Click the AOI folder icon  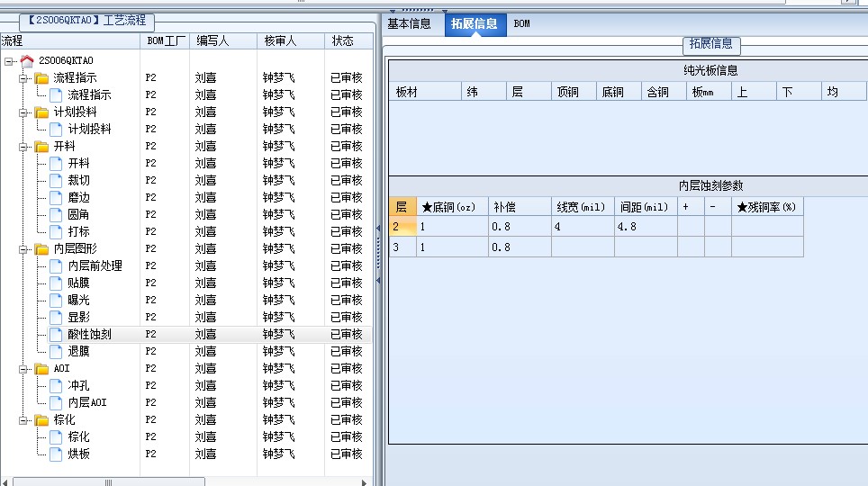click(x=41, y=369)
